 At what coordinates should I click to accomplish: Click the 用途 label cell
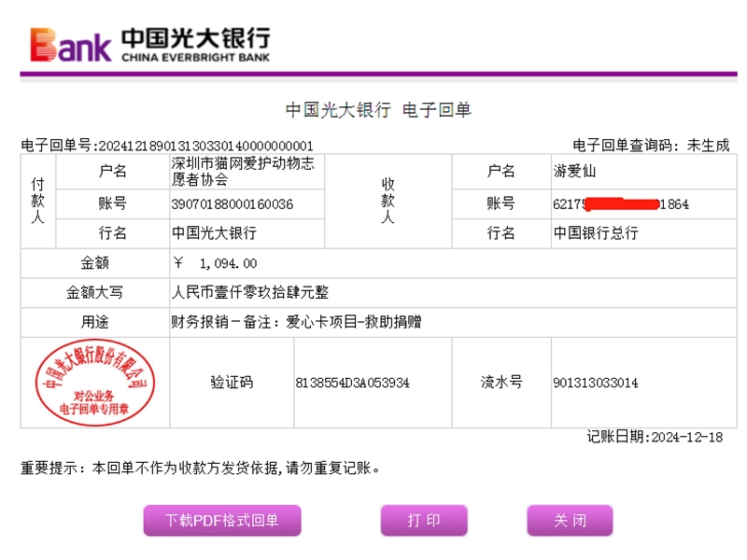point(95,322)
